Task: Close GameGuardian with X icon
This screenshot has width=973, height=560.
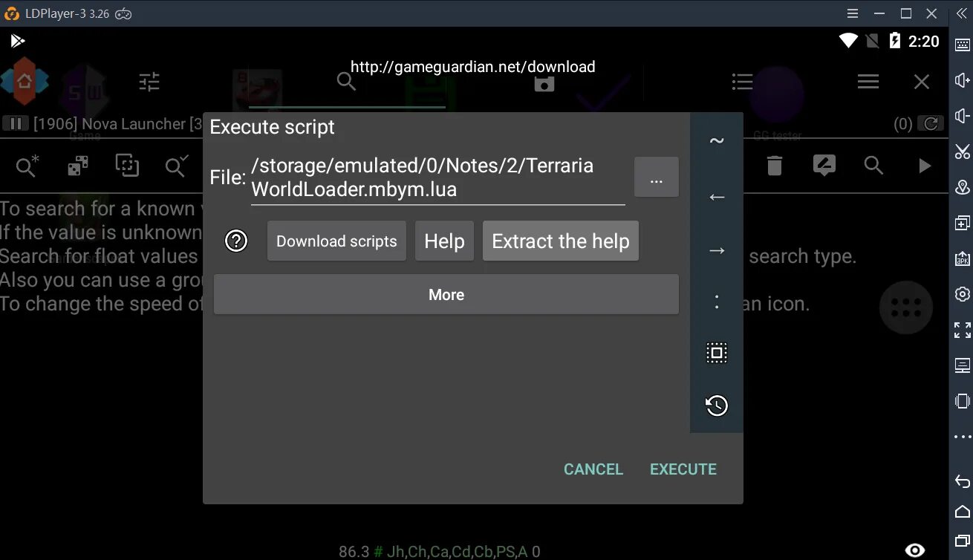Action: (922, 82)
